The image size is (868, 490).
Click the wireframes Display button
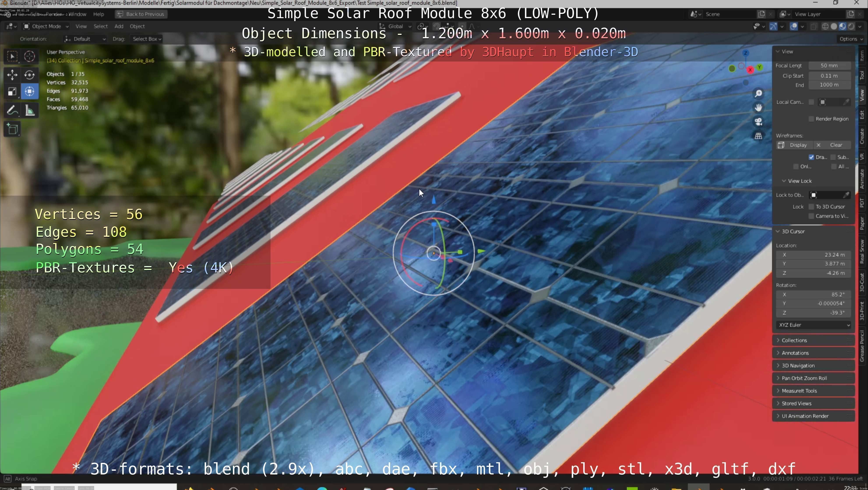pos(794,145)
